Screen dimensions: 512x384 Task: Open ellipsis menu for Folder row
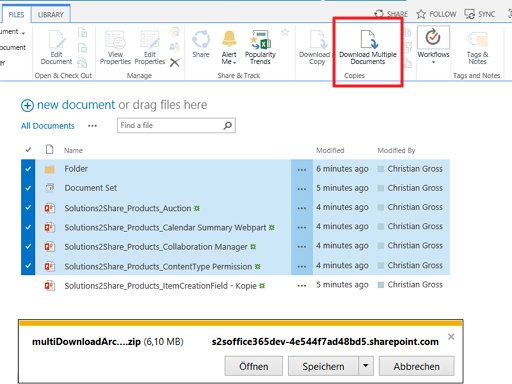302,170
